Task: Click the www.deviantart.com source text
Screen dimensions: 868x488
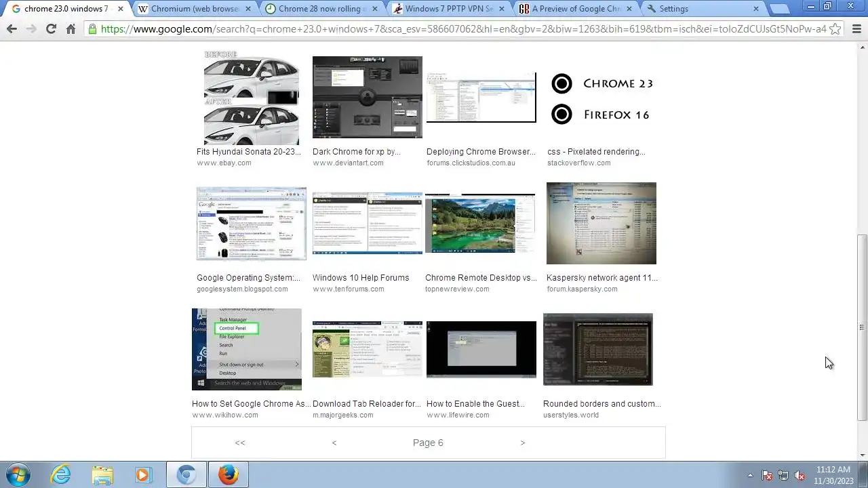Action: tap(348, 163)
